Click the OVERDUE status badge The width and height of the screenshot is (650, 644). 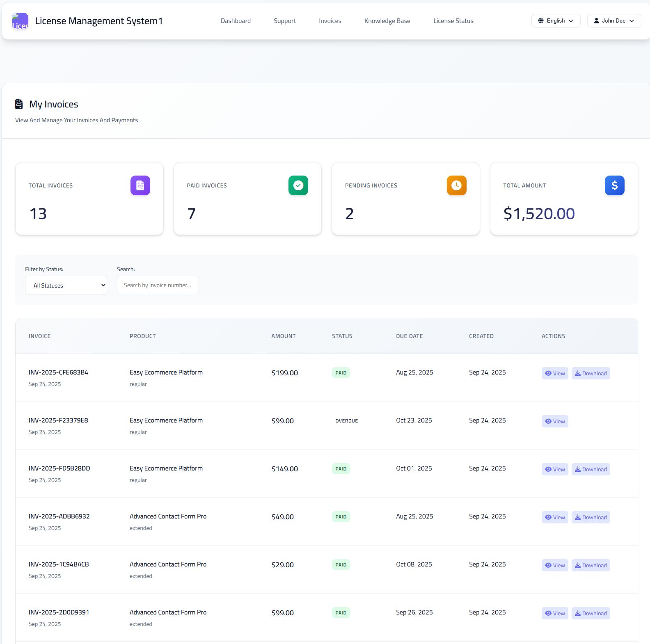(x=347, y=421)
